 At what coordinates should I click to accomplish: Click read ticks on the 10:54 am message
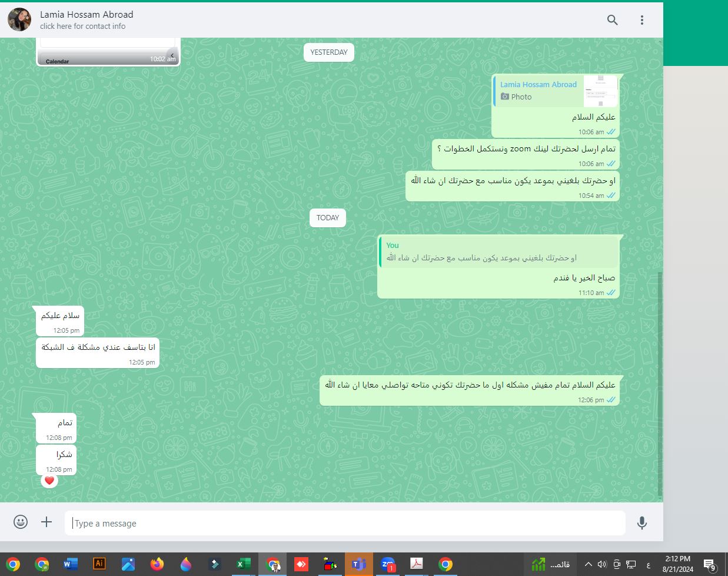coord(611,196)
